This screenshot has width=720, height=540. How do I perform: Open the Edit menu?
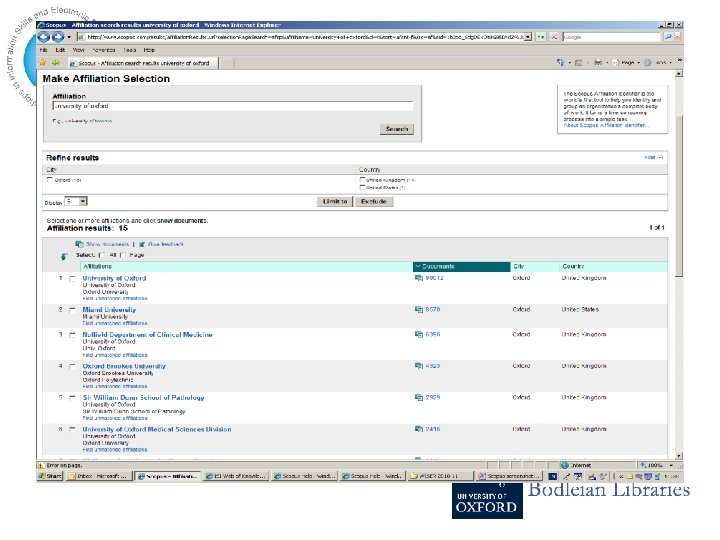(x=60, y=50)
